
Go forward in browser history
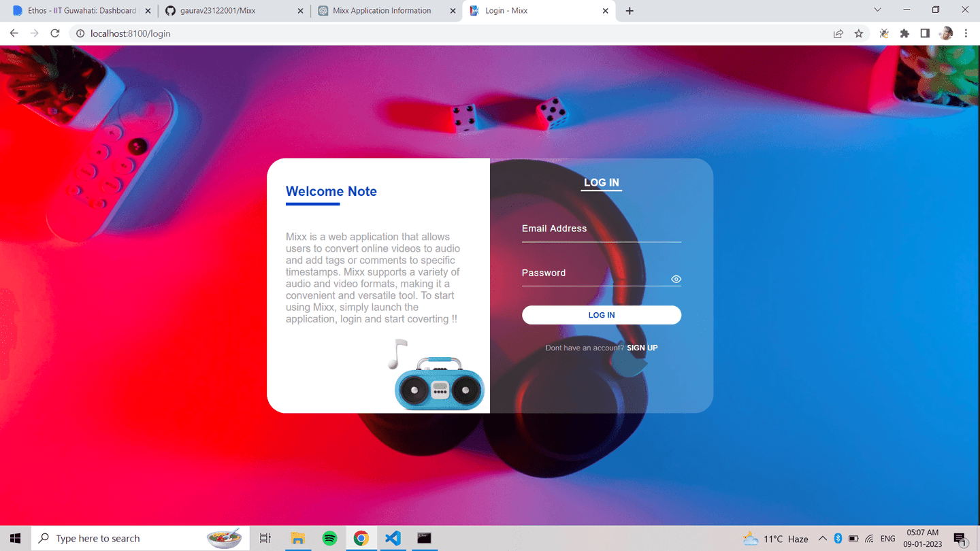coord(34,33)
